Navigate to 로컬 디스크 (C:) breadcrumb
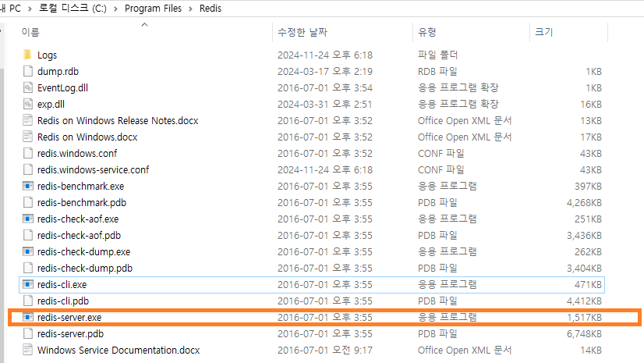The height and width of the screenshot is (363, 644). pyautogui.click(x=73, y=9)
